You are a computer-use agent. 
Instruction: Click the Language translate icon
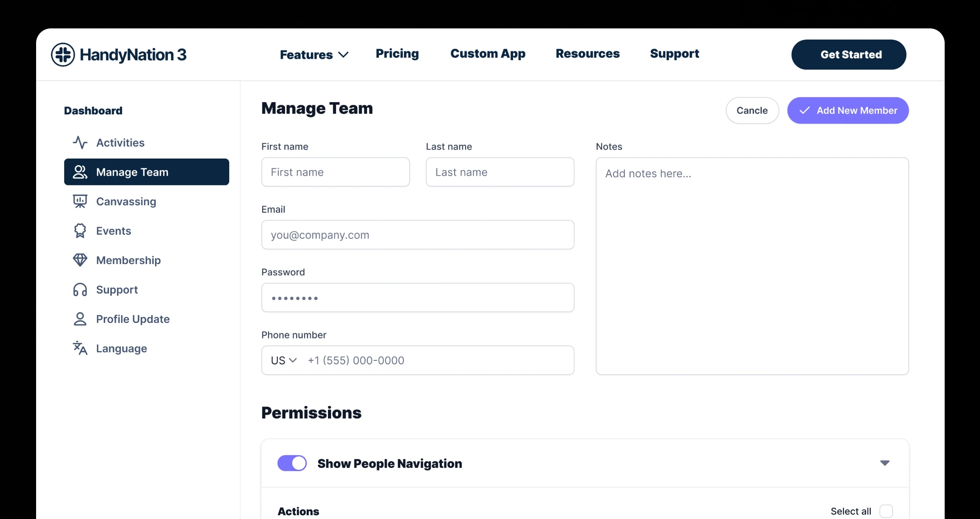(80, 348)
